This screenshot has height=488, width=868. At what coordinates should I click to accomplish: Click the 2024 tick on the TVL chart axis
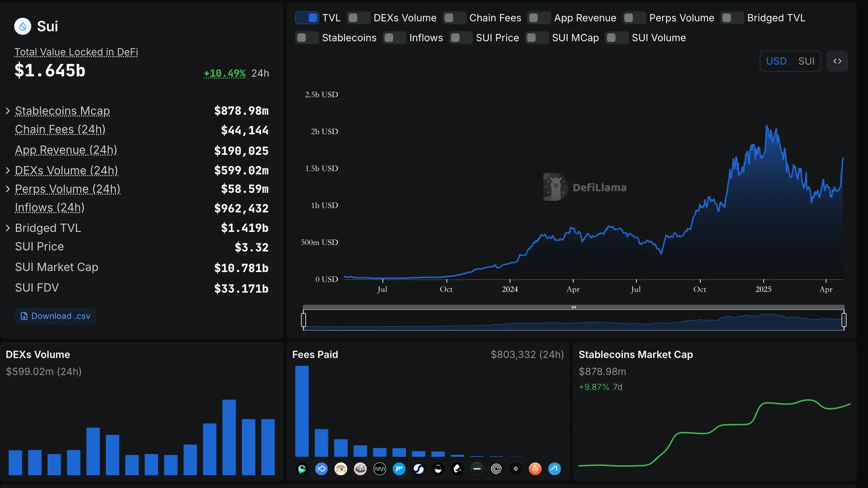point(510,289)
